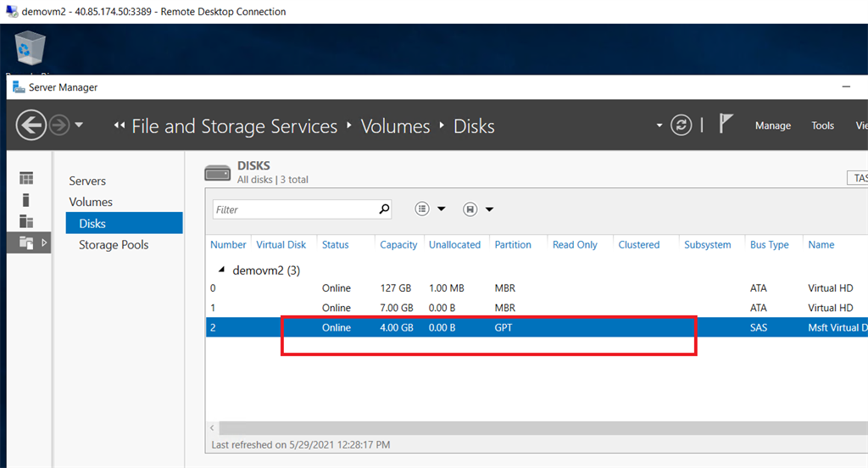Image resolution: width=868 pixels, height=468 pixels.
Task: Click the horizontal scrollbar track
Action: coord(543,427)
